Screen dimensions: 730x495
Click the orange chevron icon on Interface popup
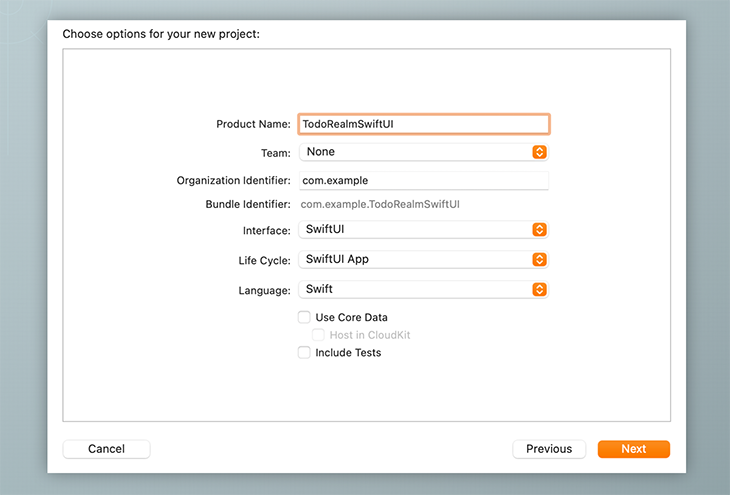tap(539, 230)
